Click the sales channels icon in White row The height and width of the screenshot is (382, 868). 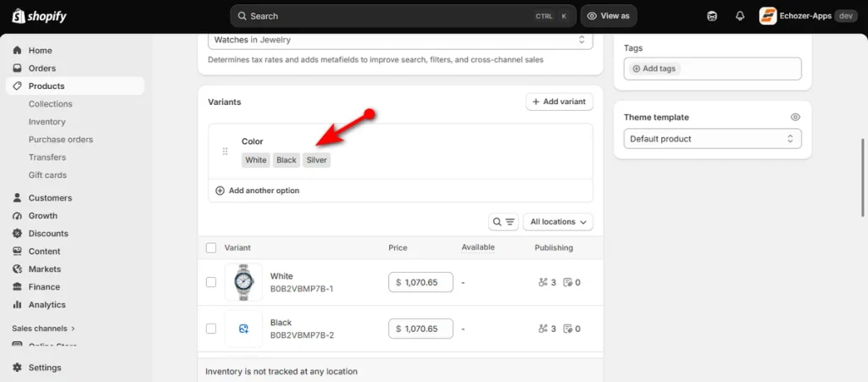pyautogui.click(x=543, y=283)
